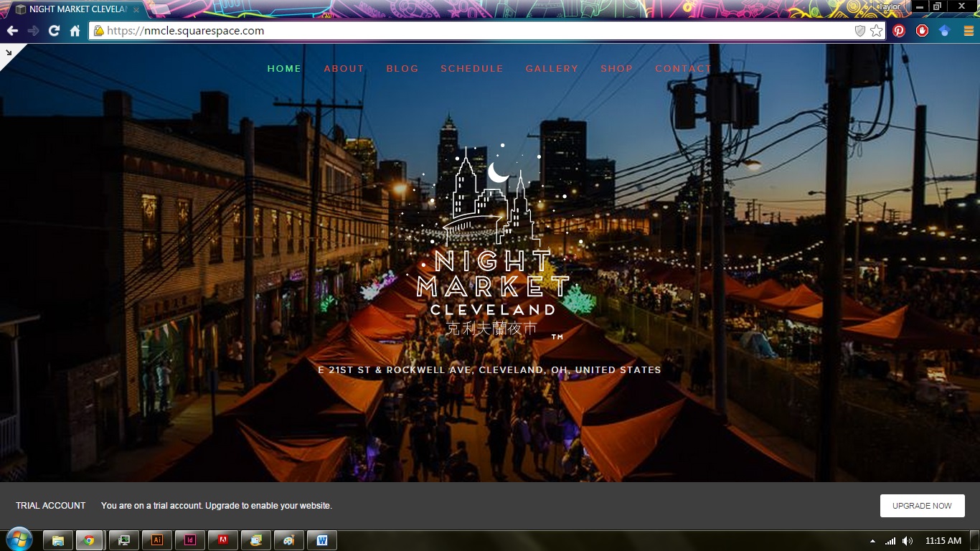Screen dimensions: 980x551
Task: Open the photo viewer taskbar icon
Action: click(256, 540)
